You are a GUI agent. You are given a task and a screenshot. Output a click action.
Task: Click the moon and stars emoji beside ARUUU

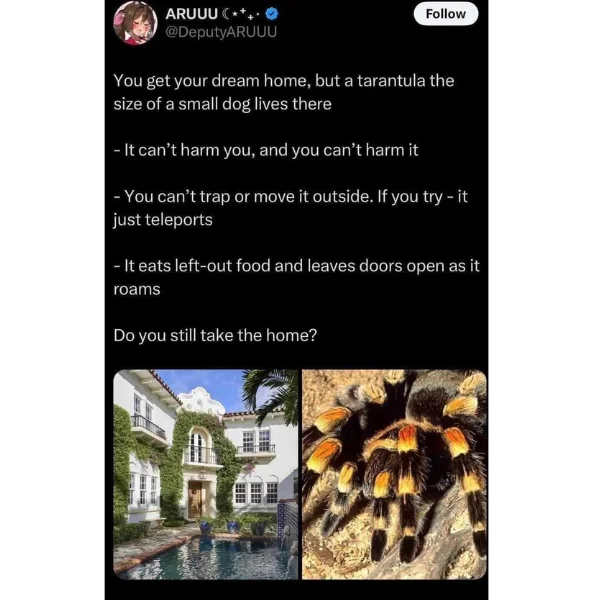[x=241, y=14]
